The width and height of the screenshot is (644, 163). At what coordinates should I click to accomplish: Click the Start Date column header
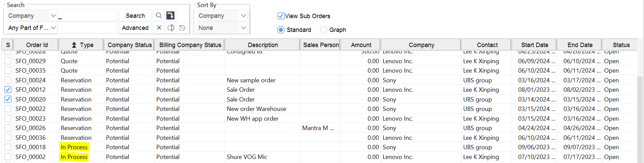pos(534,45)
